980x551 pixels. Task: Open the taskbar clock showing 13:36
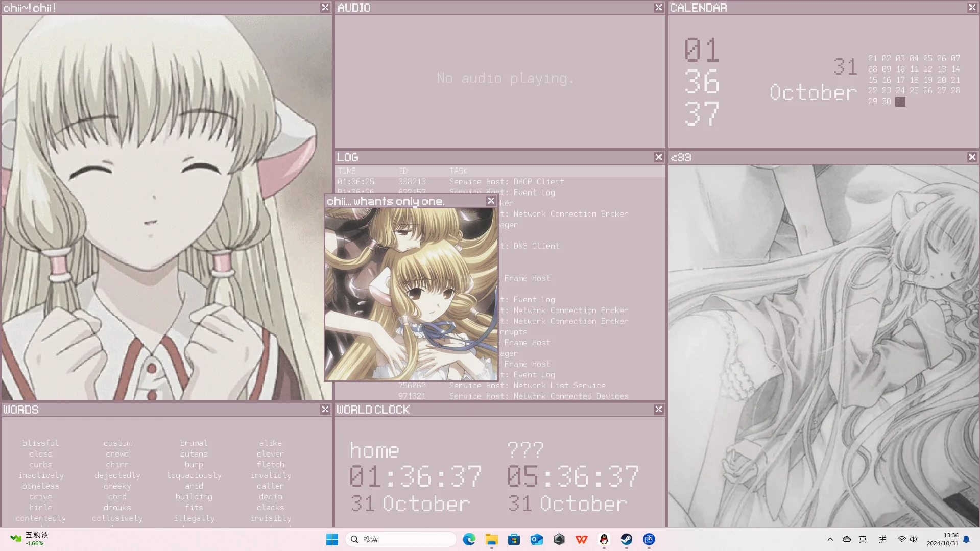pyautogui.click(x=942, y=539)
